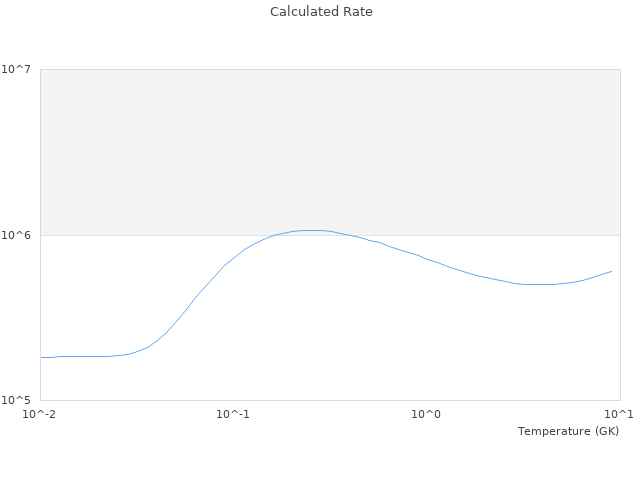Select the 10^-1 x-axis tick label

click(233, 415)
